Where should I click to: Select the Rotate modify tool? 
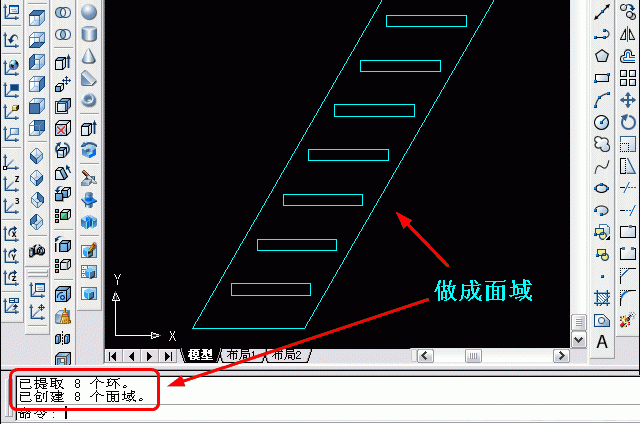628,122
